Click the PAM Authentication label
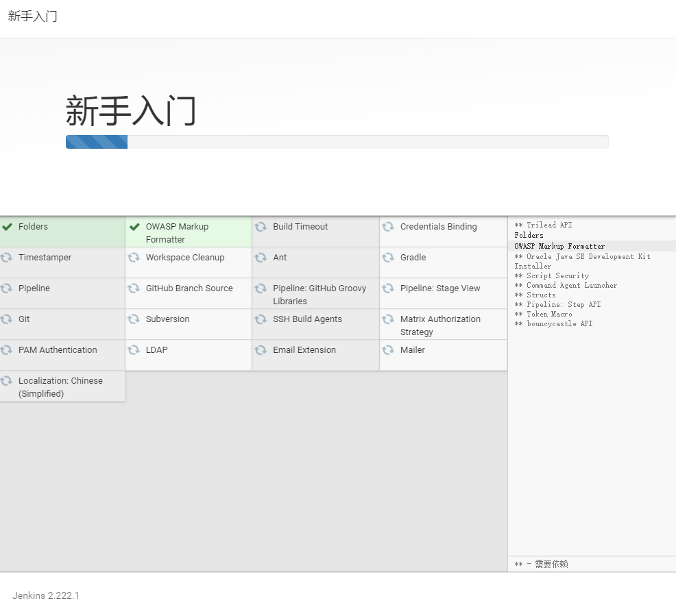The image size is (676, 616). 58,349
